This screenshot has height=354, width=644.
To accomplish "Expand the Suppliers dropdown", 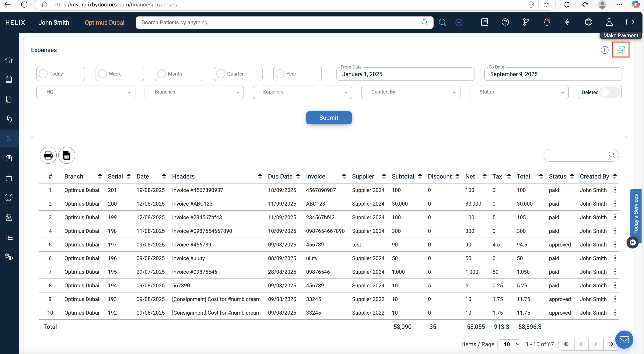I will coord(302,92).
